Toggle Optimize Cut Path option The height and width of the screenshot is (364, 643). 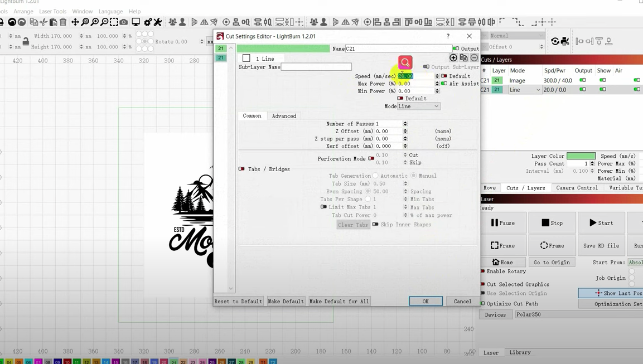(482, 304)
